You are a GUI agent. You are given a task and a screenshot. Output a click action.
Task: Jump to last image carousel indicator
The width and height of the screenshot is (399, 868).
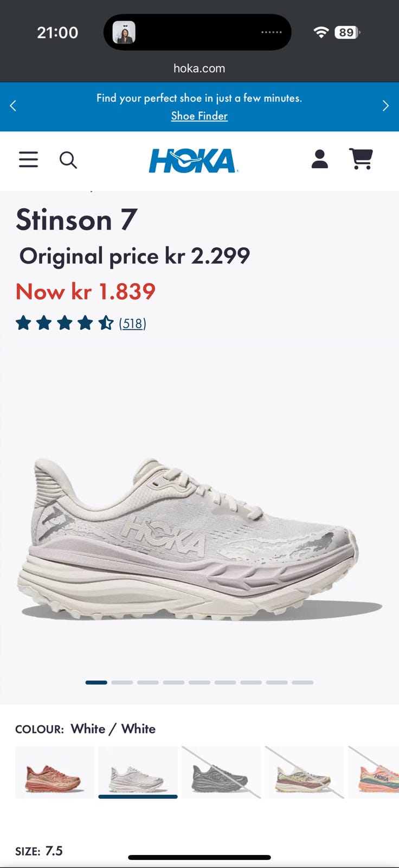303,682
